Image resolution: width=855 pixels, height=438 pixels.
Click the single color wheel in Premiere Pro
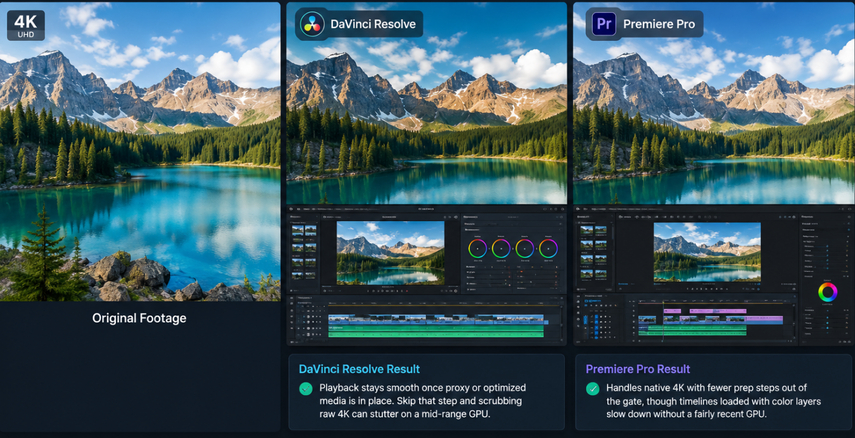coord(828,292)
